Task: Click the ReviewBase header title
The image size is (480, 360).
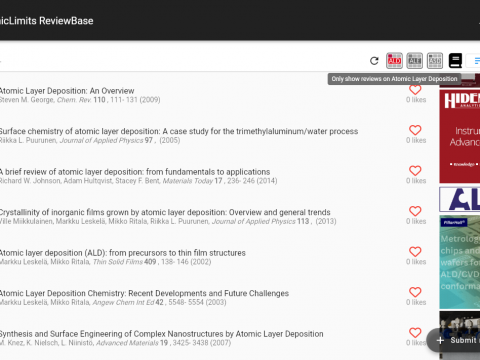Action: (47, 21)
